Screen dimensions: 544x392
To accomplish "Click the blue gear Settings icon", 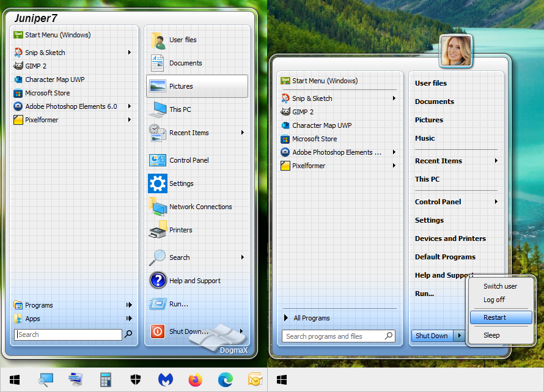I will 158,183.
